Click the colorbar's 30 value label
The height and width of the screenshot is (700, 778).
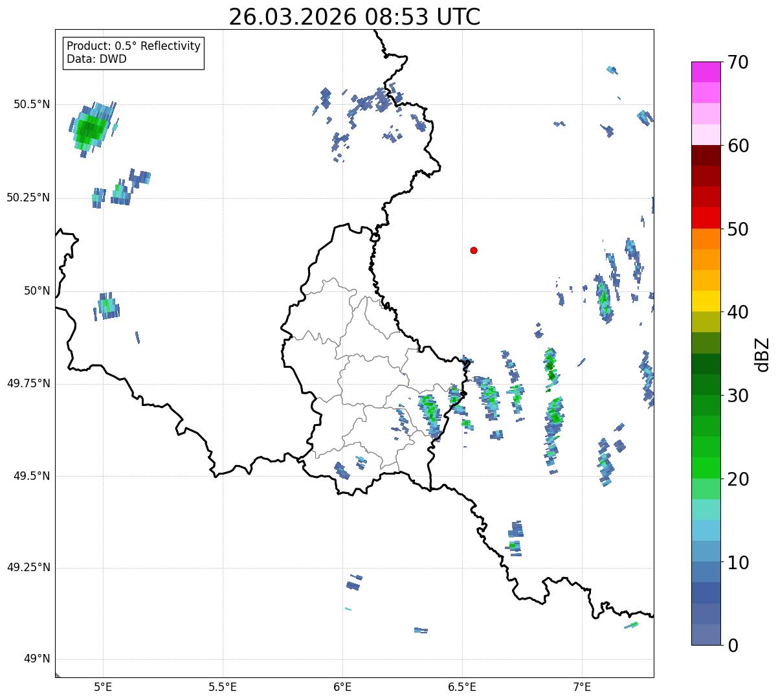pos(738,396)
